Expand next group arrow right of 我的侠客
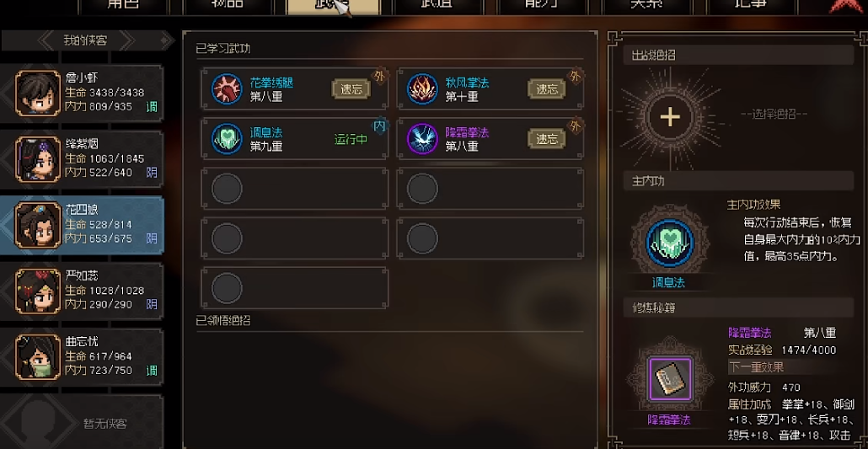The height and width of the screenshot is (449, 868). [127, 40]
